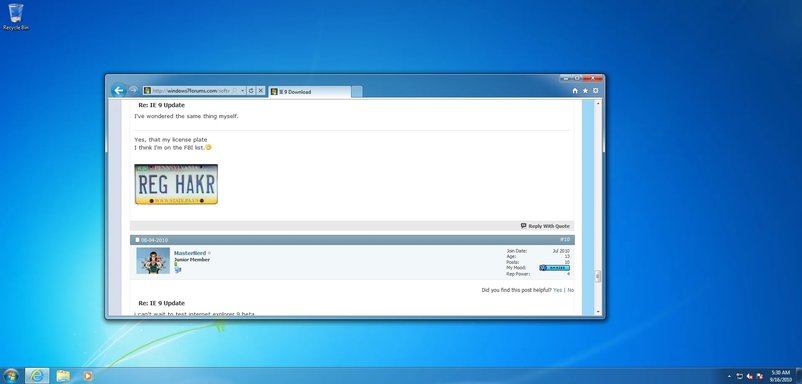Open a new blank tab

coord(357,92)
